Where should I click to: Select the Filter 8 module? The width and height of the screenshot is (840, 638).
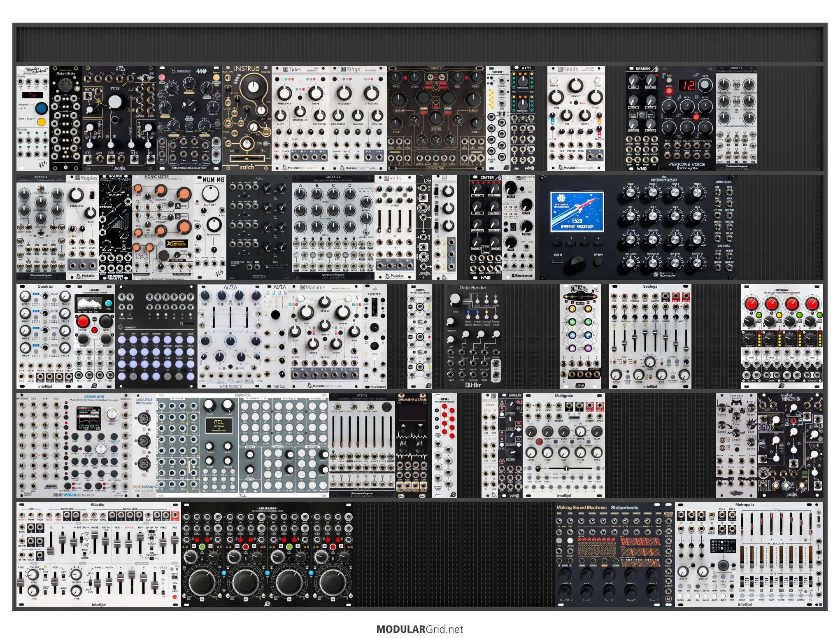(41, 227)
